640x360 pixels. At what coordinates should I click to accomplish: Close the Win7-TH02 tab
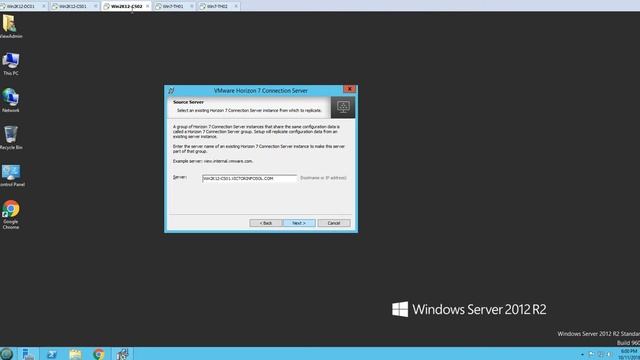point(236,6)
